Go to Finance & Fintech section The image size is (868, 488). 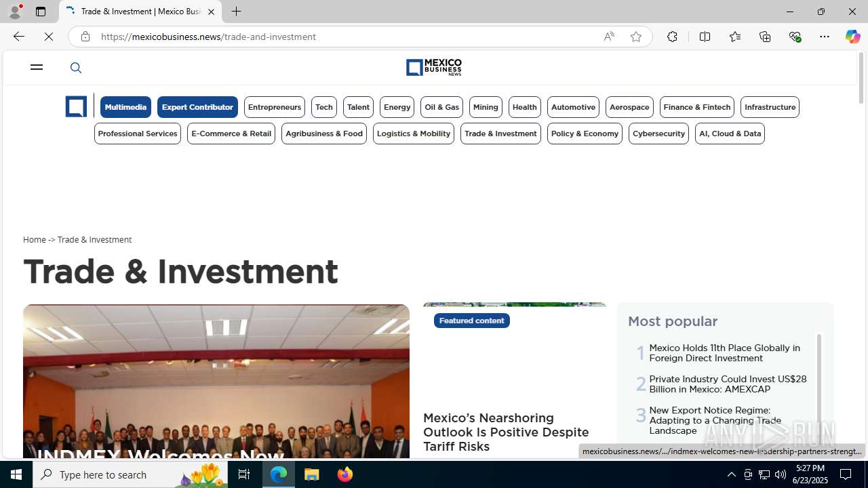[697, 107]
